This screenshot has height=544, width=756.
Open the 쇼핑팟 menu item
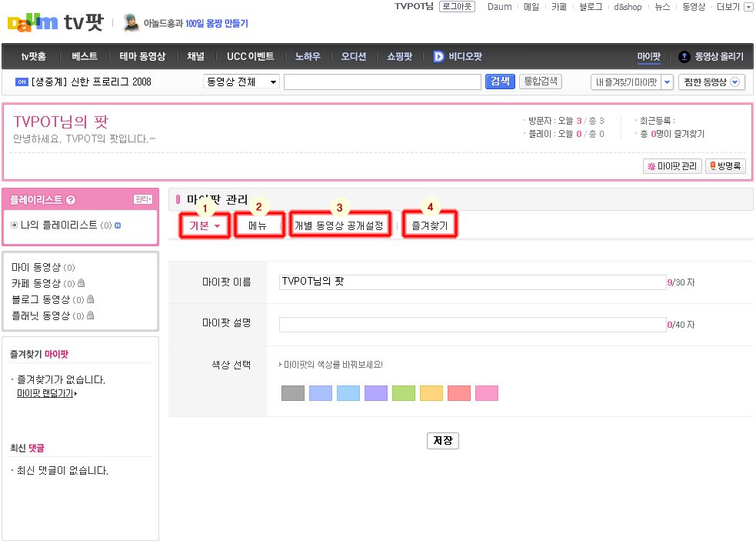click(399, 56)
